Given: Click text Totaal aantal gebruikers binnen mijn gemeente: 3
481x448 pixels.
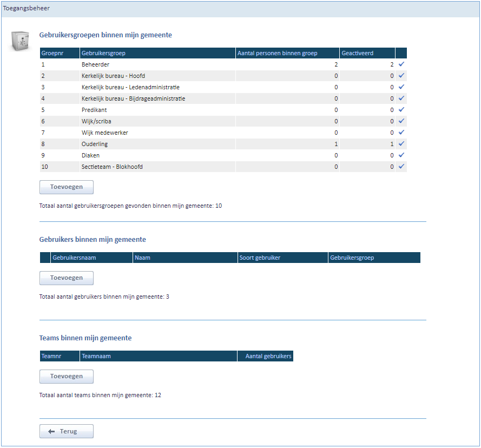Looking at the screenshot, I should [104, 297].
